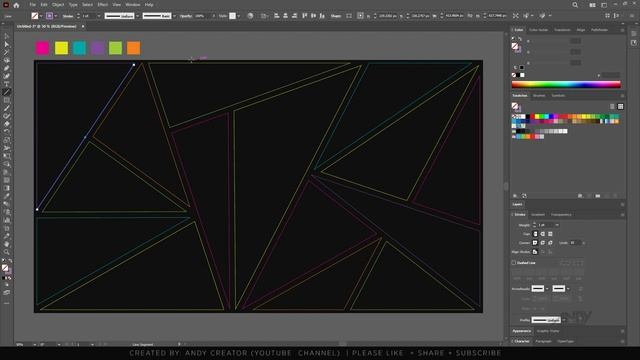This screenshot has width=640, height=360.
Task: Click the Weight value field in Stroke panel
Action: tap(546, 225)
